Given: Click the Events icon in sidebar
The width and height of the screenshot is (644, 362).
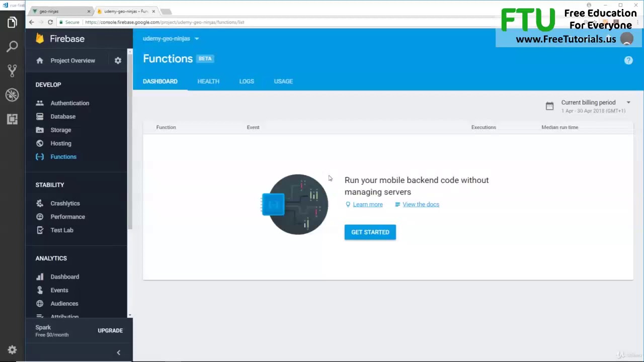Looking at the screenshot, I should 40,290.
